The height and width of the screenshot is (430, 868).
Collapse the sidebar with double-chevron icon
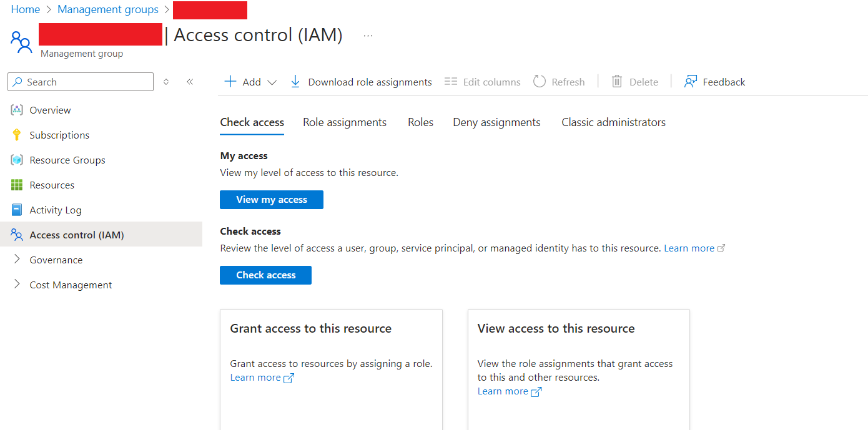(190, 82)
